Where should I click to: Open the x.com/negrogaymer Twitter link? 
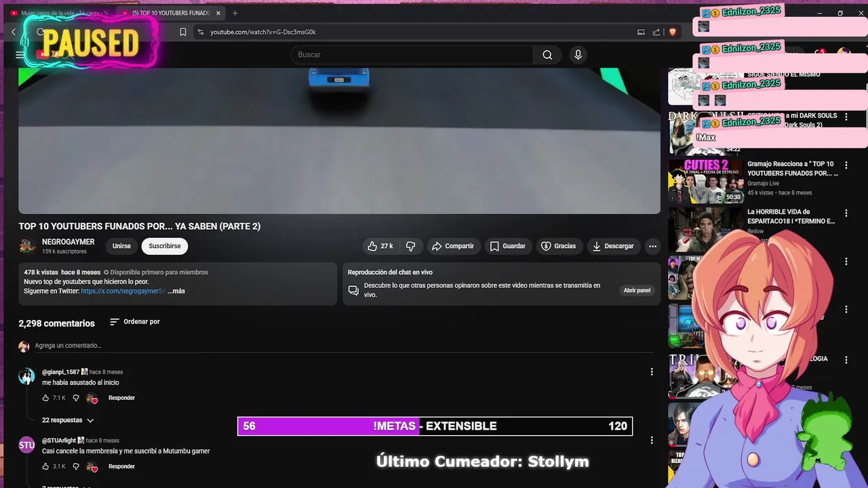(123, 291)
